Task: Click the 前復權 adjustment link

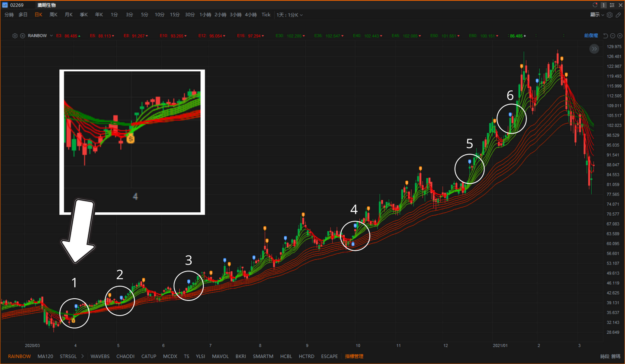Action: point(591,36)
